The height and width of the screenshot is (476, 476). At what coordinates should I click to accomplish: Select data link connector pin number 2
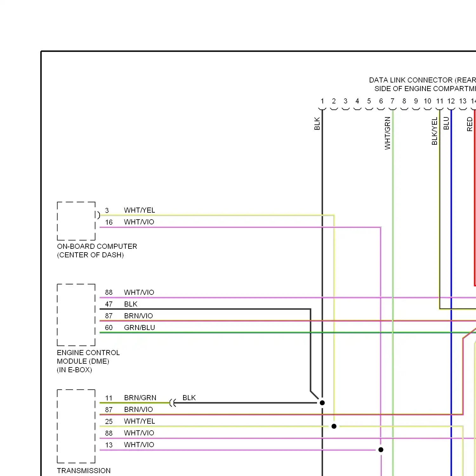click(x=334, y=101)
